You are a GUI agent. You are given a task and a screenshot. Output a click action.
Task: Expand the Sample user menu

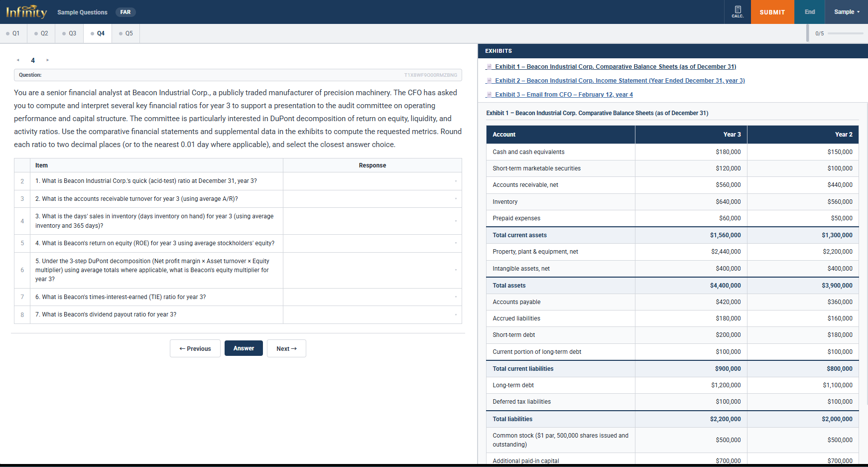click(x=847, y=12)
